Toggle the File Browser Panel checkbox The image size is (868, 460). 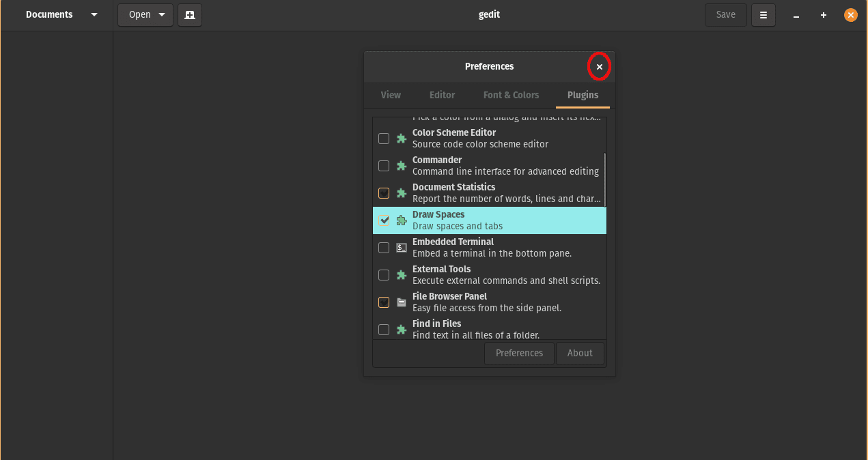[x=384, y=302]
